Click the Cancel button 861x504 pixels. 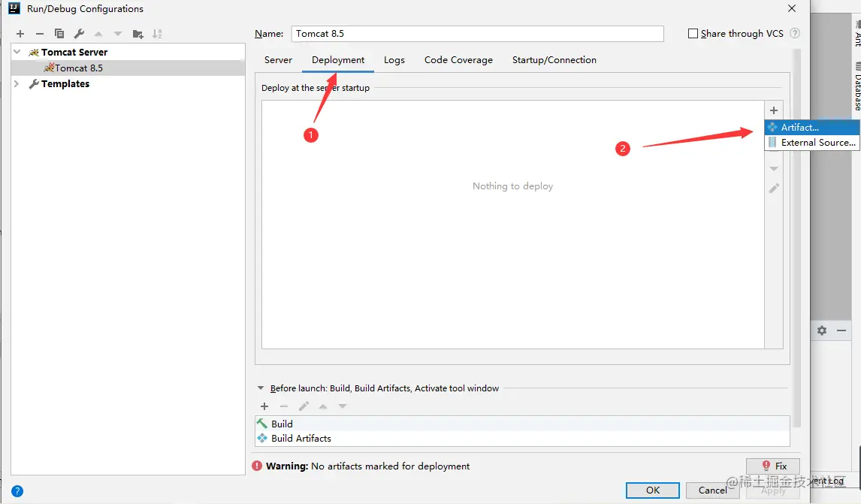(x=713, y=490)
